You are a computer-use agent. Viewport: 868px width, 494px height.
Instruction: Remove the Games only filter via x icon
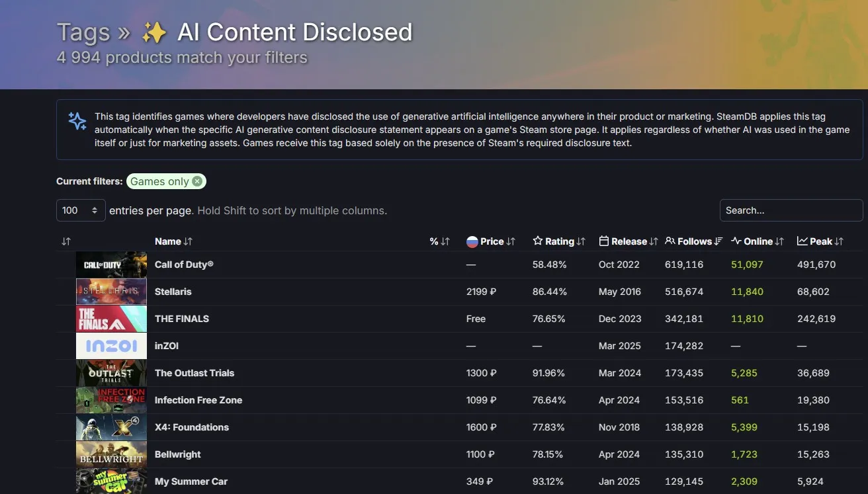[197, 181]
